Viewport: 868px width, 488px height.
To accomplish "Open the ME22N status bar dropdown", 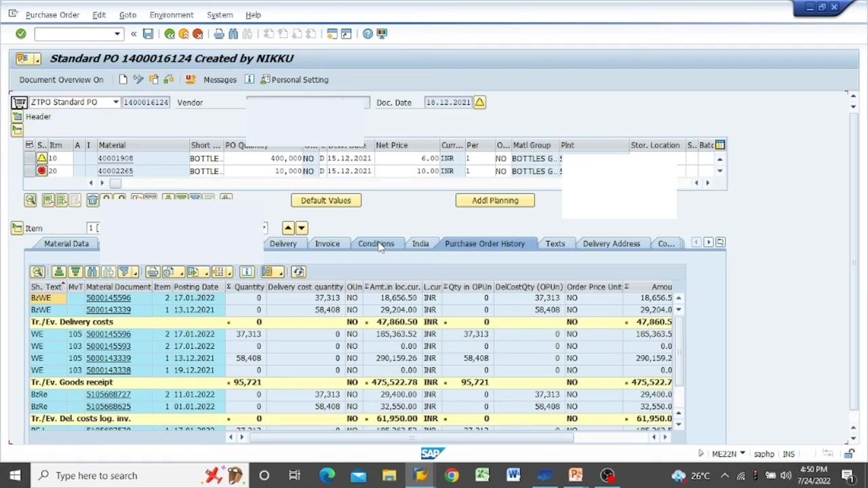I will 743,454.
